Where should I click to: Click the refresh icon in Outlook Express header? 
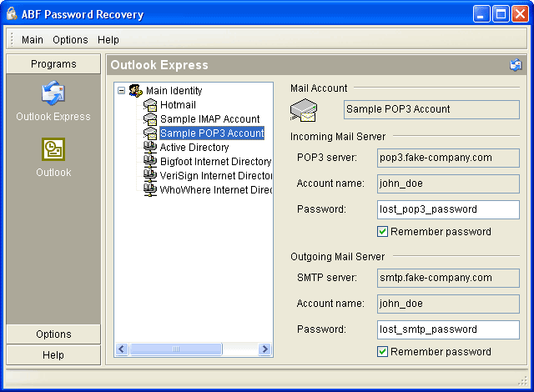click(516, 65)
